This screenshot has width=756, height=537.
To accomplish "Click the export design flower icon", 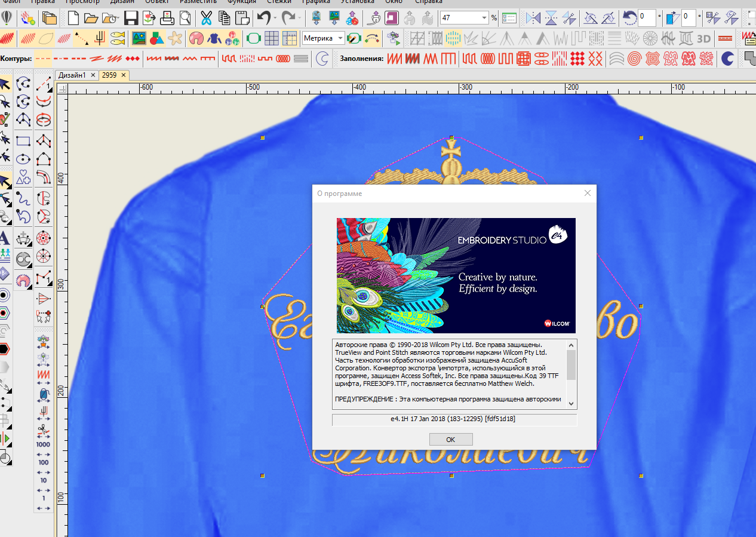I will 149,18.
